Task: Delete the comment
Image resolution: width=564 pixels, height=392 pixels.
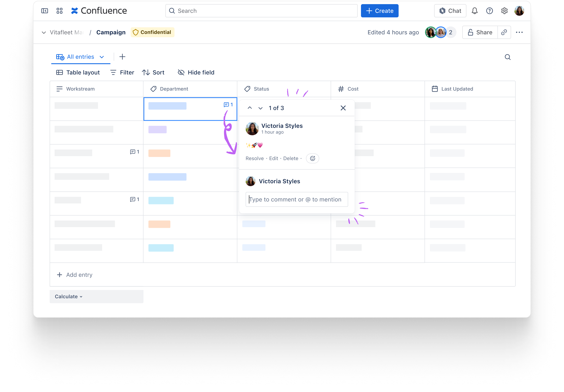Action: (x=290, y=158)
